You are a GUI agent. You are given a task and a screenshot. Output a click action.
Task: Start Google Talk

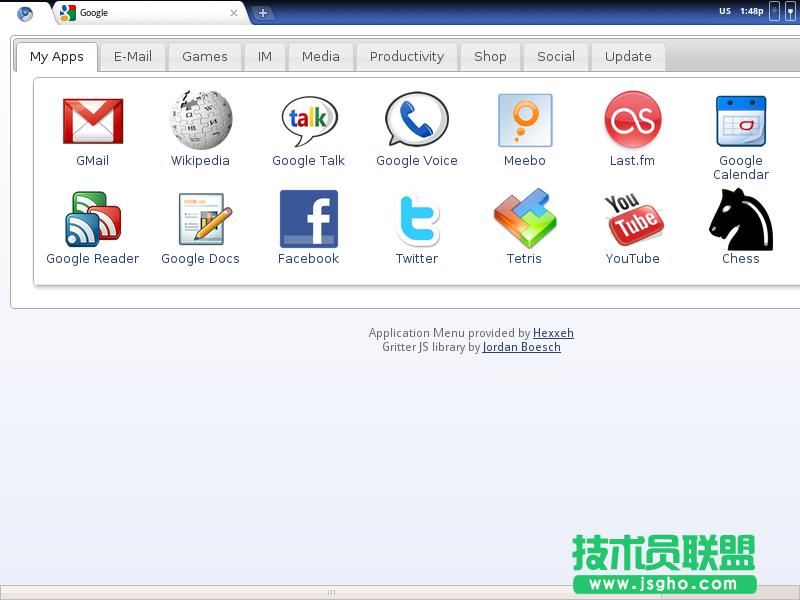tap(308, 120)
